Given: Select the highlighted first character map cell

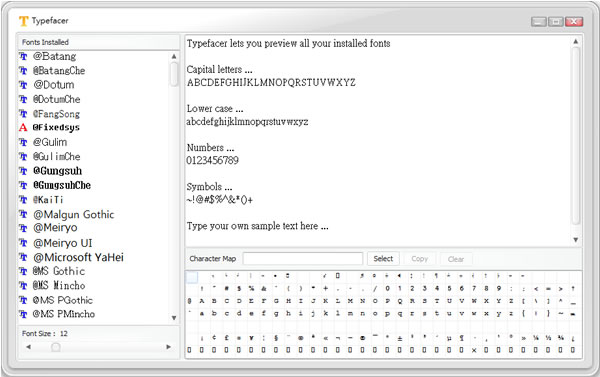Looking at the screenshot, I should coord(192,277).
